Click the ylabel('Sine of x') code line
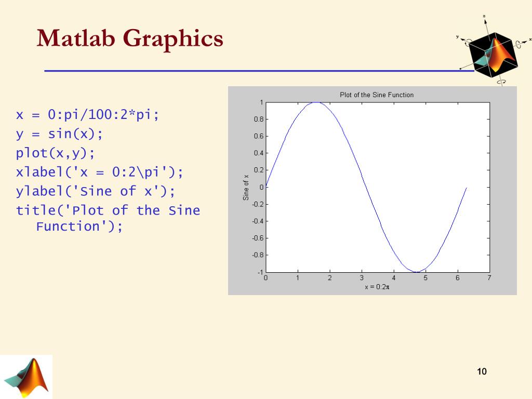 click(96, 191)
